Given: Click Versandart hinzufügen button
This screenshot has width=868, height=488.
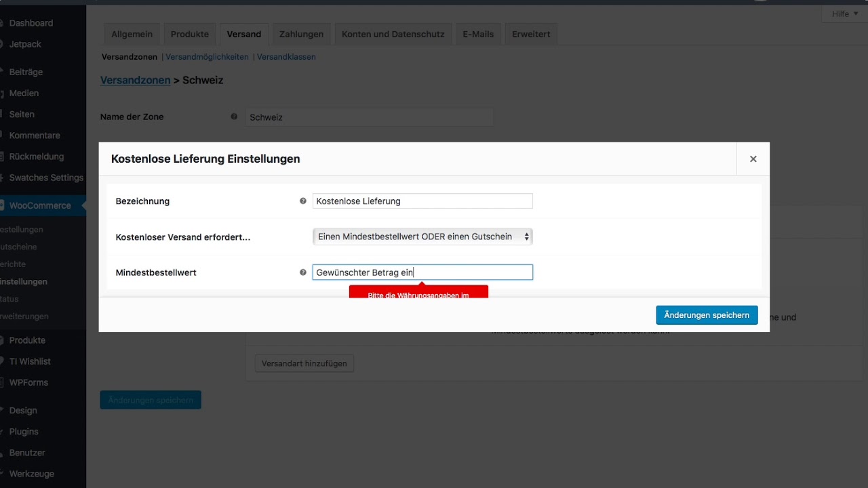Looking at the screenshot, I should point(304,363).
